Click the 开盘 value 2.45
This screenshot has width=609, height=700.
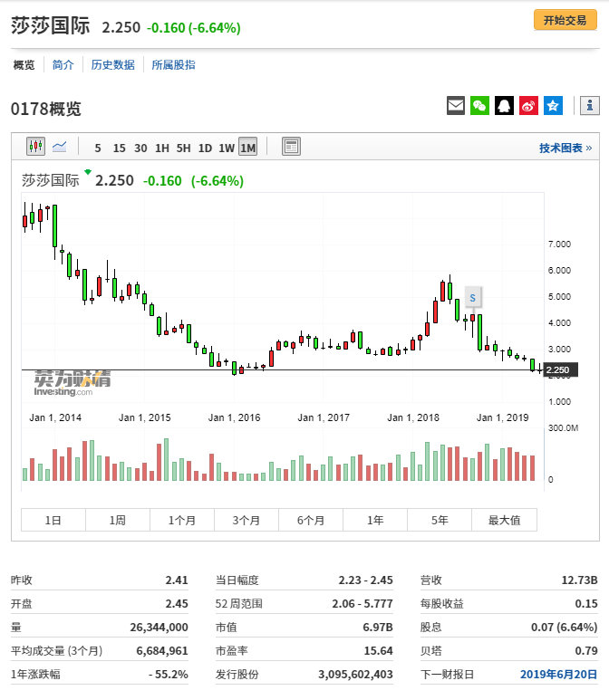(x=177, y=604)
